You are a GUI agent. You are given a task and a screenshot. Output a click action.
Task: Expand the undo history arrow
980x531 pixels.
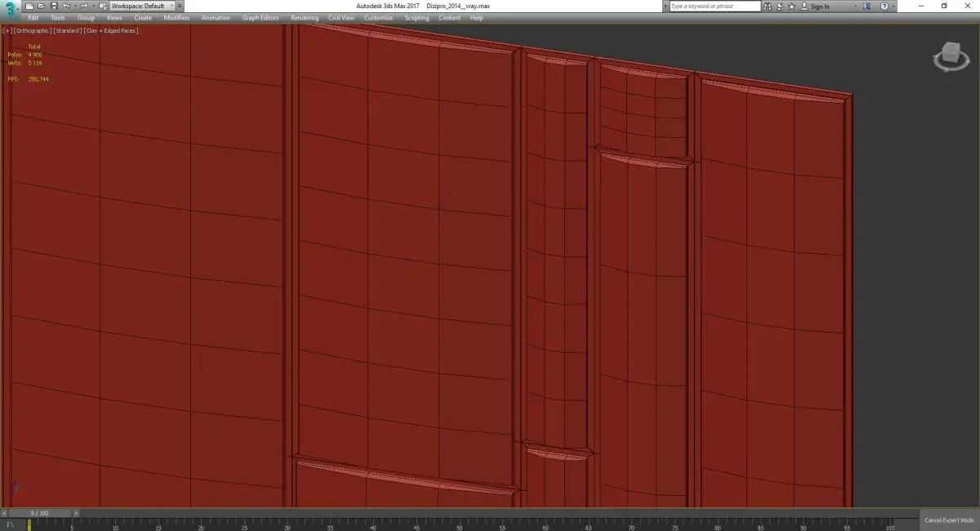tap(75, 6)
